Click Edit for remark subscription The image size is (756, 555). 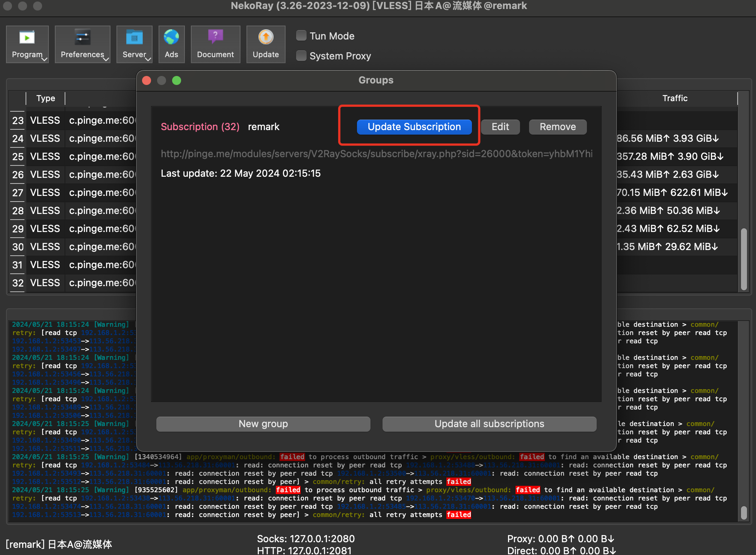click(x=500, y=127)
